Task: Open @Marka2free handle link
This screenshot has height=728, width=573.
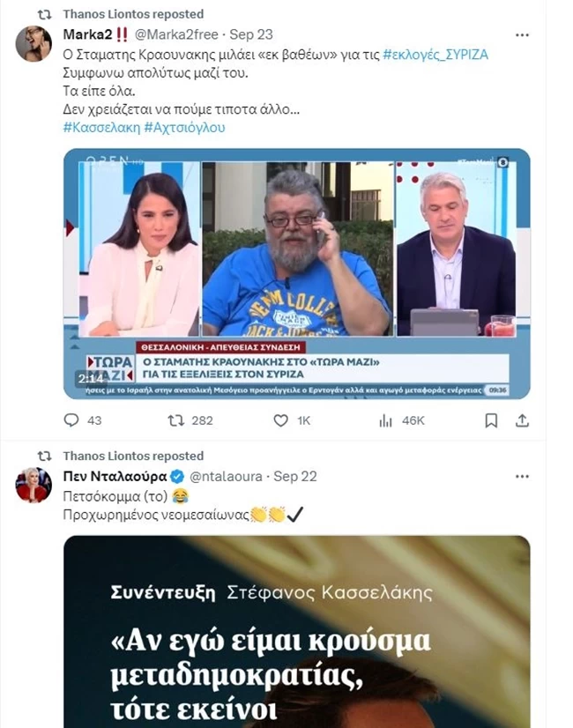Action: [176, 34]
